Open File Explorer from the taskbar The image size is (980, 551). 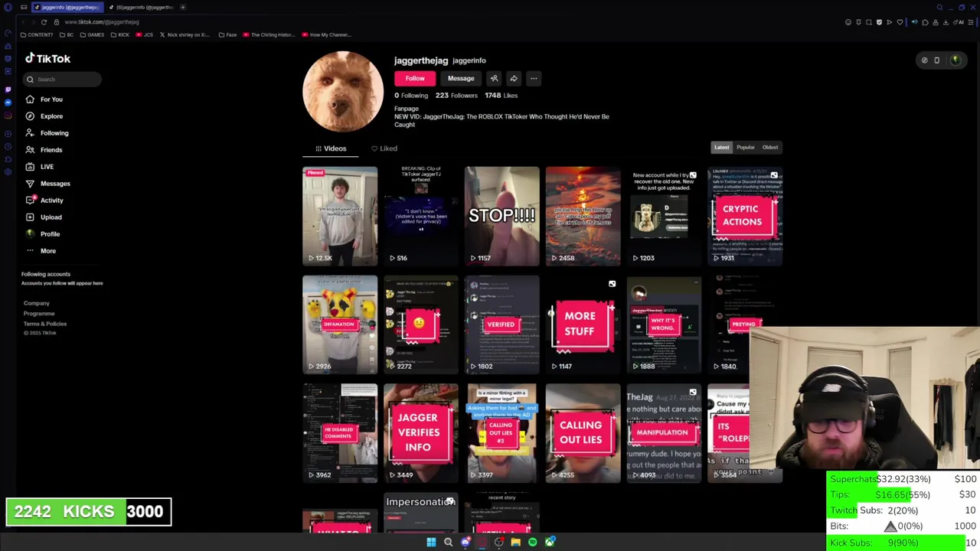coord(515,543)
